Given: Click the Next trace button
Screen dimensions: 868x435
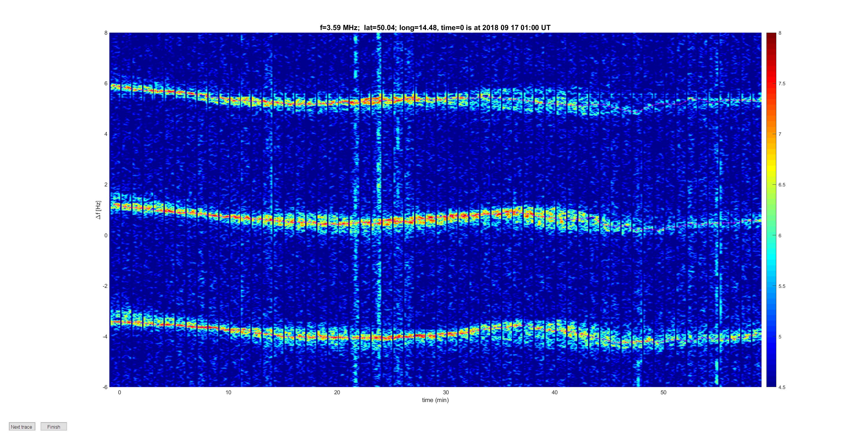Looking at the screenshot, I should [22, 427].
